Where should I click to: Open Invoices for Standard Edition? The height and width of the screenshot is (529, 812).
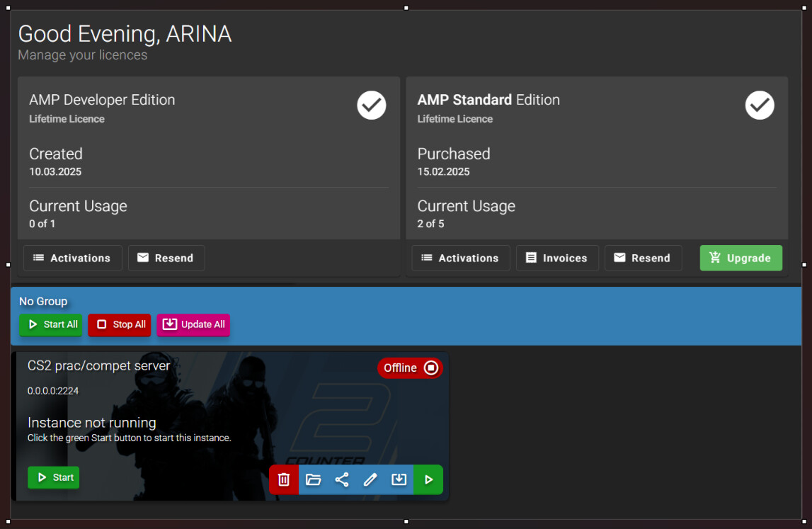pos(557,258)
